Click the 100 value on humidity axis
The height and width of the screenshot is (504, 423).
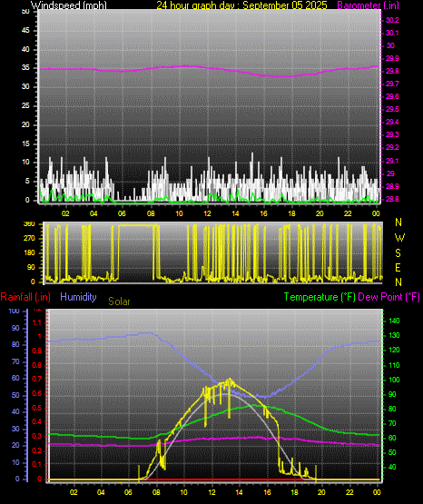tap(15, 311)
